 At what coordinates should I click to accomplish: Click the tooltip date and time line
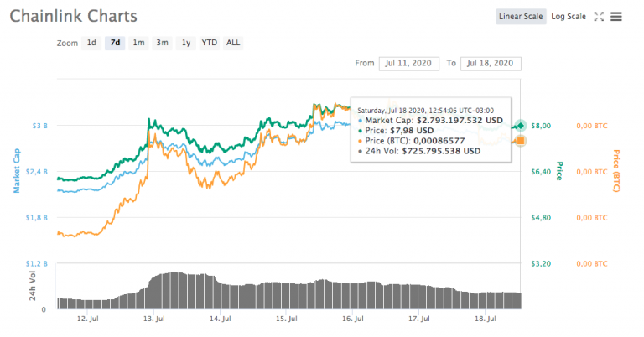click(425, 111)
